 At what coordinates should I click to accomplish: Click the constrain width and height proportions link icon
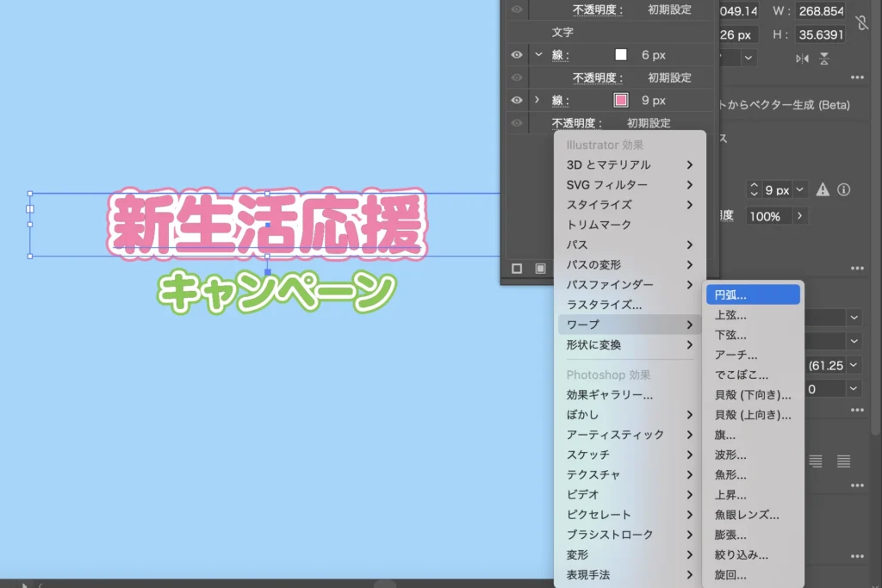click(x=862, y=23)
